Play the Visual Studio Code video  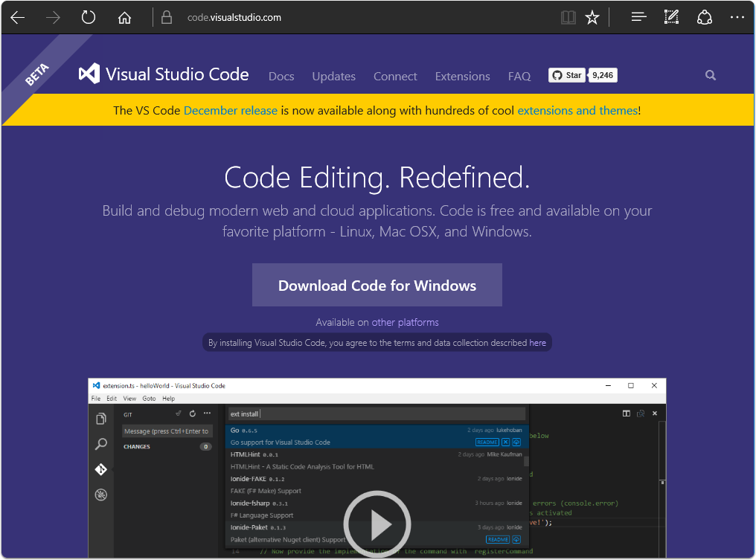click(x=377, y=524)
